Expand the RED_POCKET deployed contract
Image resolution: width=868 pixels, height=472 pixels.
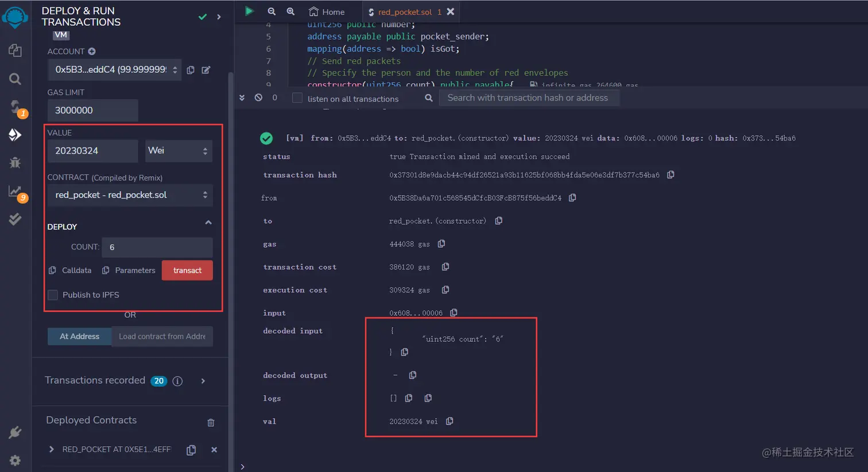click(x=52, y=449)
